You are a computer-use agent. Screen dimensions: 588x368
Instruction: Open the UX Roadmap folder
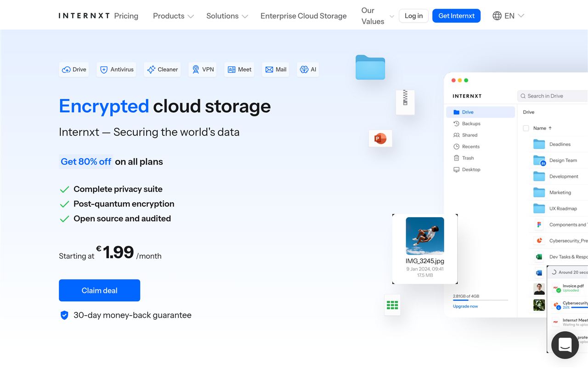coord(555,208)
